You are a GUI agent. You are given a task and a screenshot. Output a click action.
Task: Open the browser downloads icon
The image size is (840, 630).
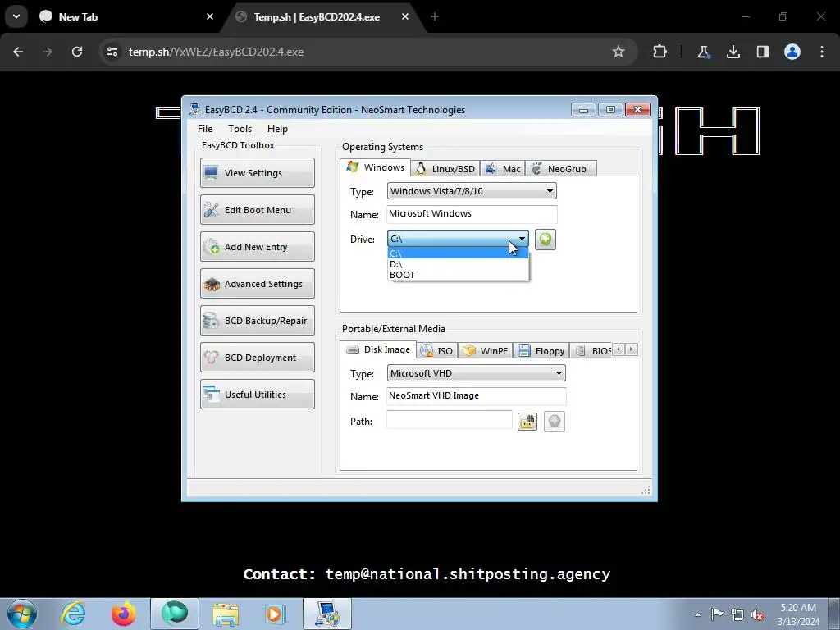(x=733, y=52)
